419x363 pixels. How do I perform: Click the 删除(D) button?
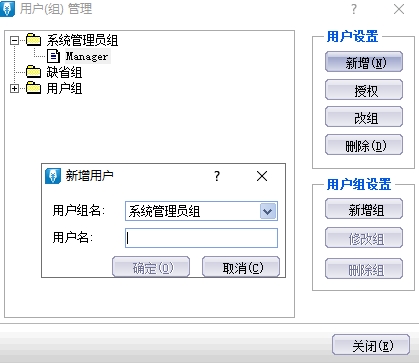[x=364, y=145]
